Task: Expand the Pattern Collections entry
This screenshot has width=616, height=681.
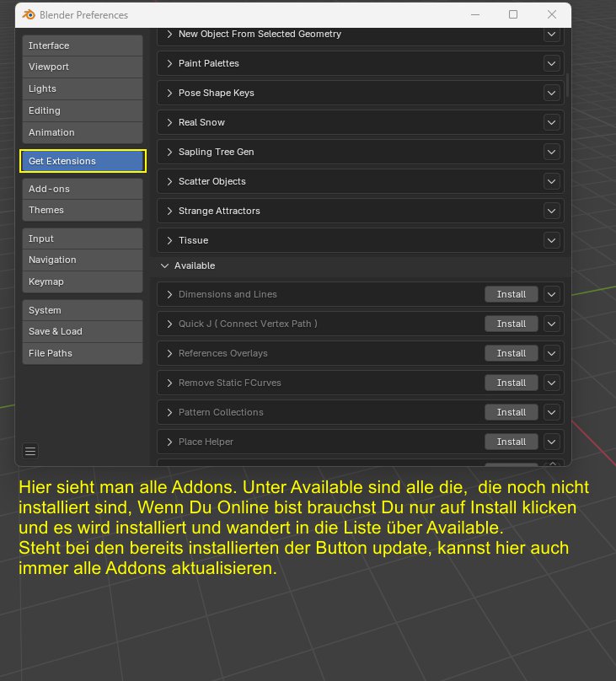Action: point(169,413)
